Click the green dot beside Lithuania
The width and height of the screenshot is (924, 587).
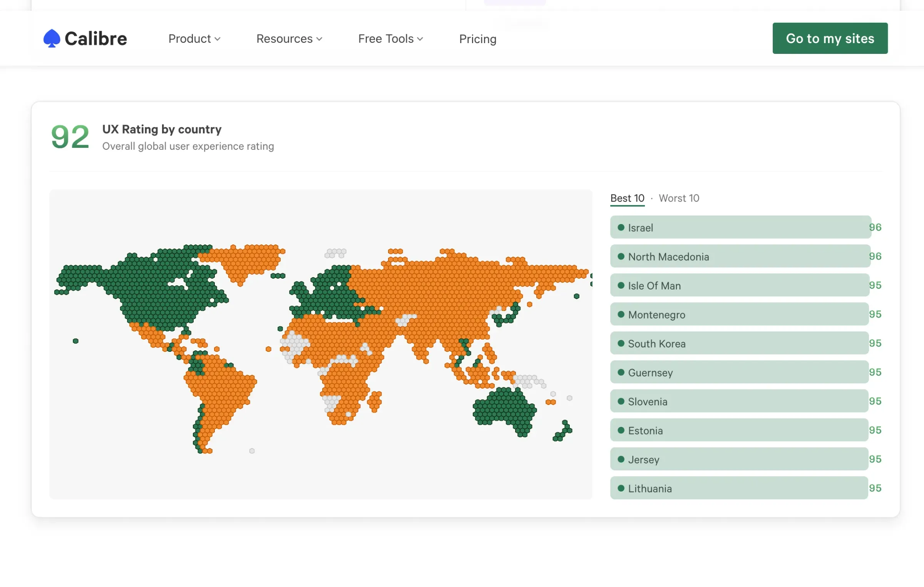pos(621,488)
